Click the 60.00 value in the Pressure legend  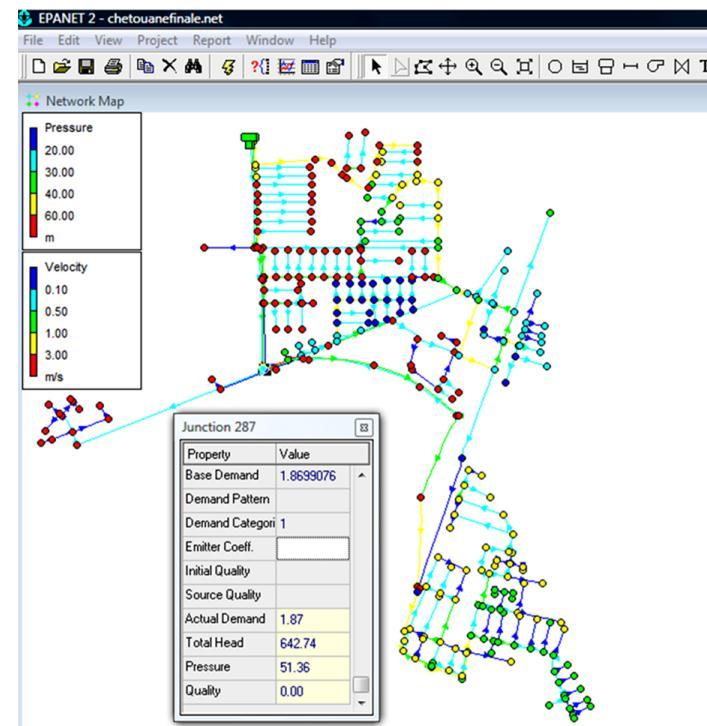[59, 216]
